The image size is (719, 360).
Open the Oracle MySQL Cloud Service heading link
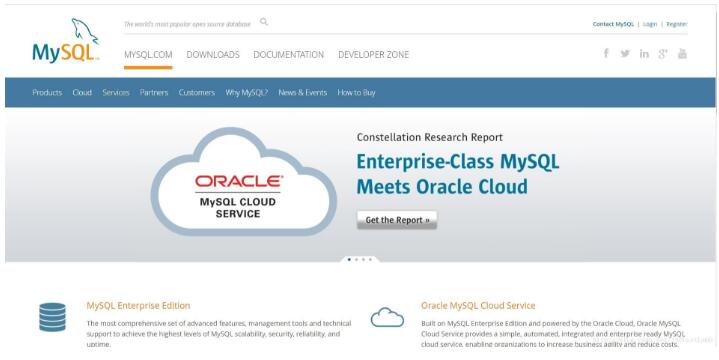point(478,306)
